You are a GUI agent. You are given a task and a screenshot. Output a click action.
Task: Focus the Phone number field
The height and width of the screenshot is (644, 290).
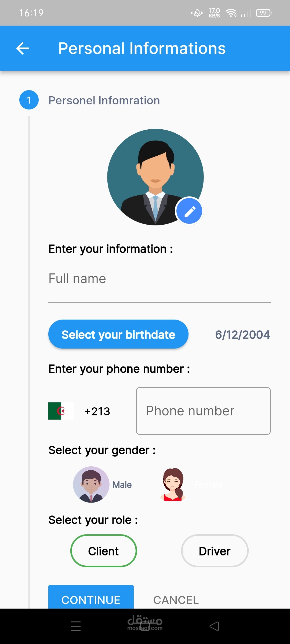tap(203, 411)
